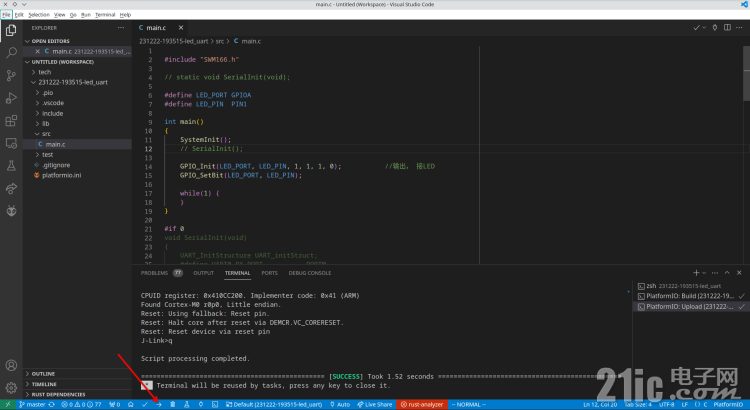Click Ln 12, Col 20 indicator
Viewport: 750px width, 410px height.
(600, 404)
